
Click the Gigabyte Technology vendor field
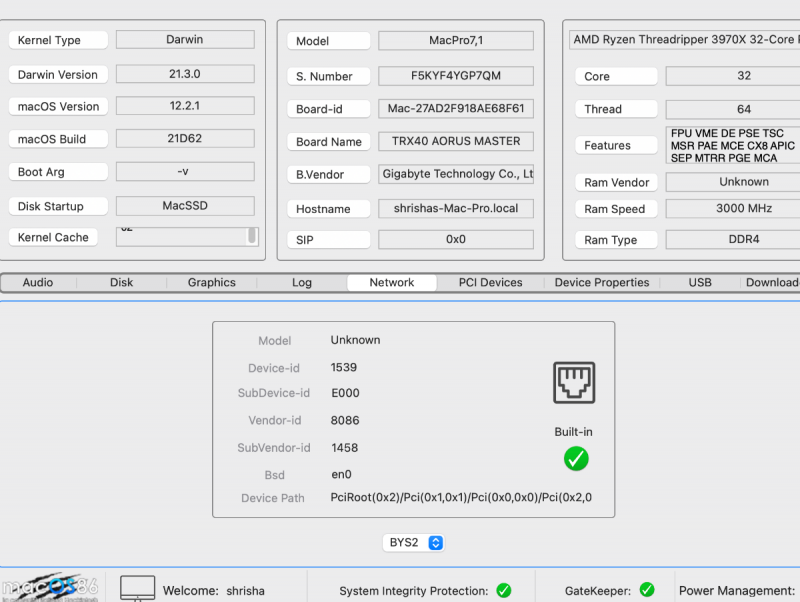[456, 174]
